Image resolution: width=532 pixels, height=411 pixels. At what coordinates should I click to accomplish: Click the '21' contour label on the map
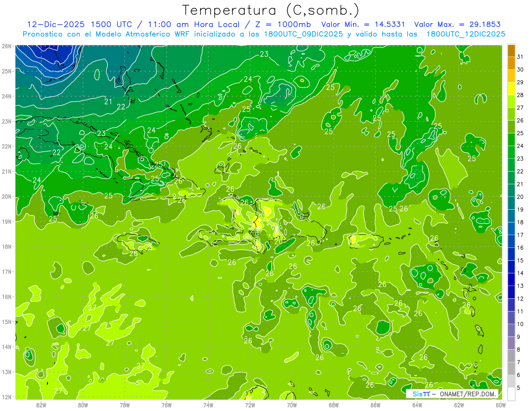tap(108, 102)
